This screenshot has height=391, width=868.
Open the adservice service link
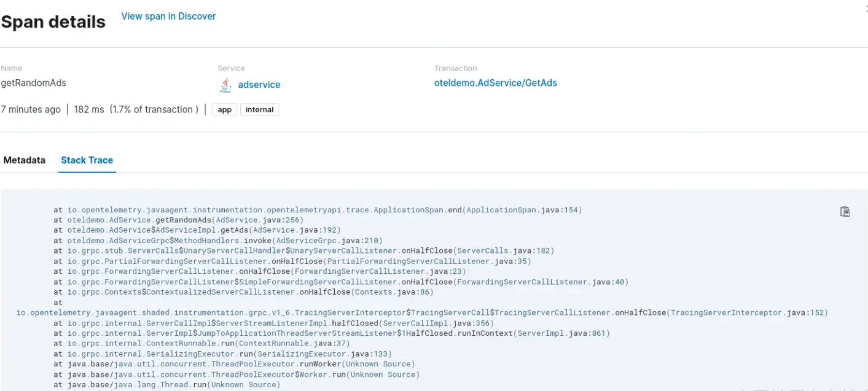259,85
